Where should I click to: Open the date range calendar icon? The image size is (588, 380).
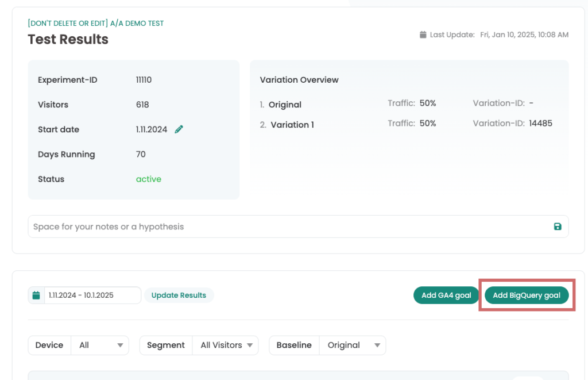coord(36,295)
